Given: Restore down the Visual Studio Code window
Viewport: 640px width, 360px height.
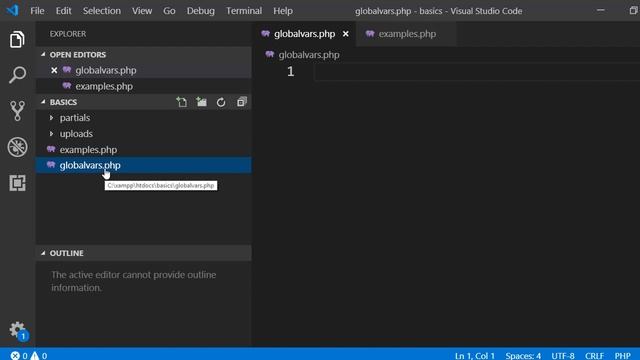Looking at the screenshot, I should pyautogui.click(x=633, y=10).
